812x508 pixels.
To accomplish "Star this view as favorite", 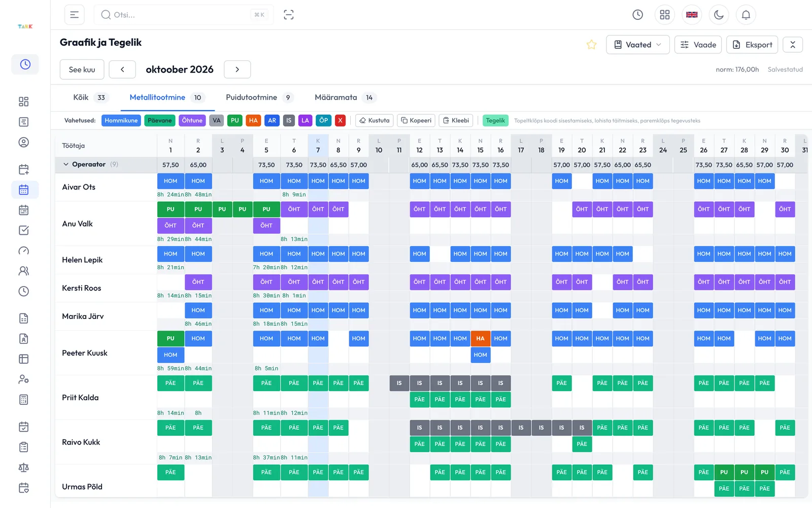I will coord(591,45).
